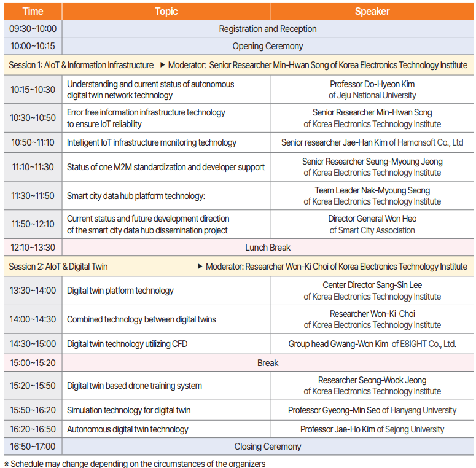This screenshot has height=468, width=476.
Task: Click the Time column header
Action: [33, 11]
